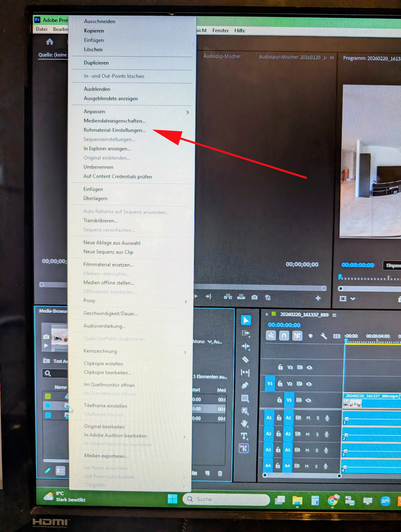Click the program monitor playhead scrubber

(340, 277)
